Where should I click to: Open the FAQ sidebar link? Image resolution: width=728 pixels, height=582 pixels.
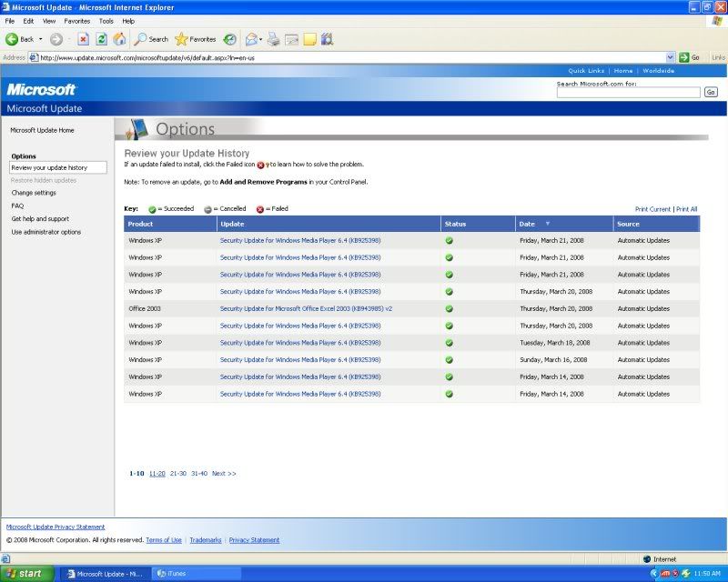coord(17,206)
